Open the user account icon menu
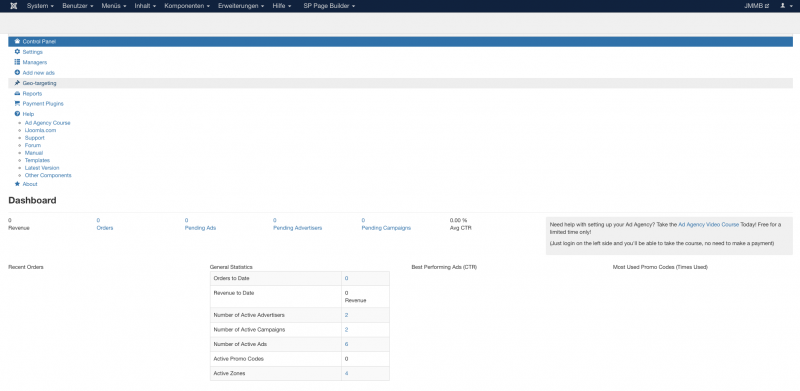 (785, 6)
